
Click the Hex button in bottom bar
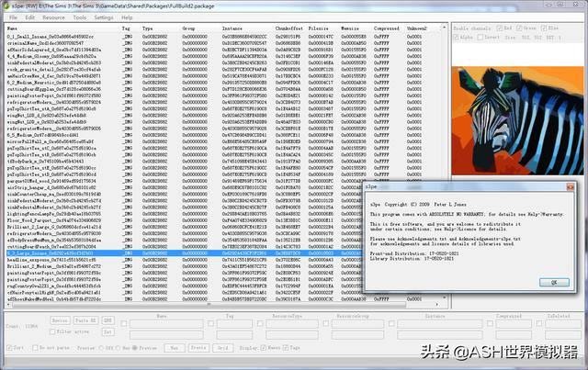[175, 348]
